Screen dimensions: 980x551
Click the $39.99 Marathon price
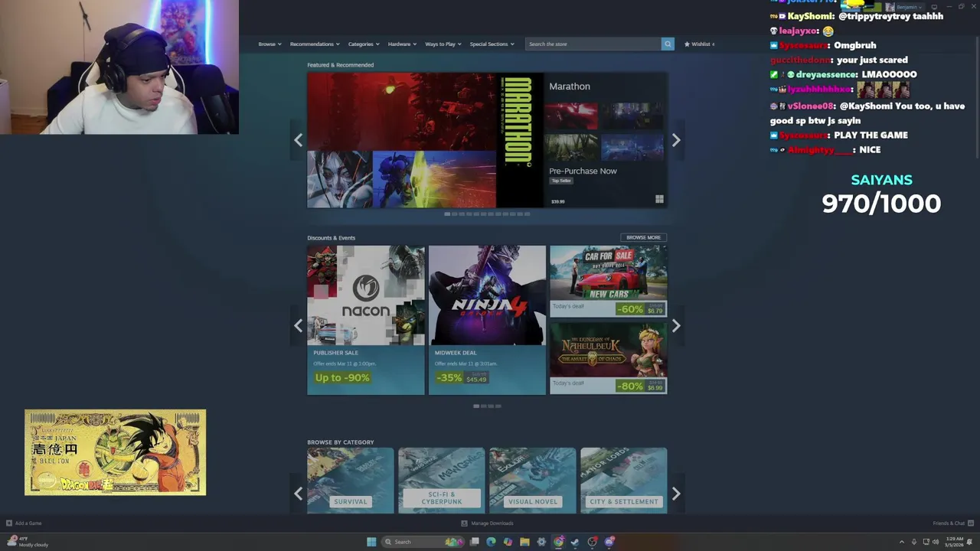point(558,201)
